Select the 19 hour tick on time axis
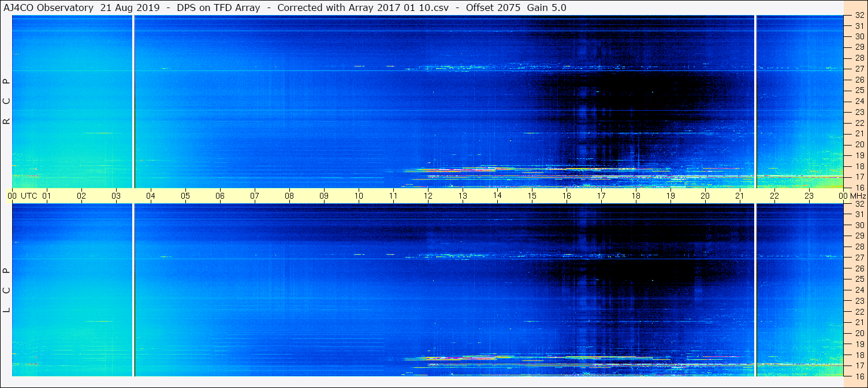This screenshot has width=868, height=388. 670,196
